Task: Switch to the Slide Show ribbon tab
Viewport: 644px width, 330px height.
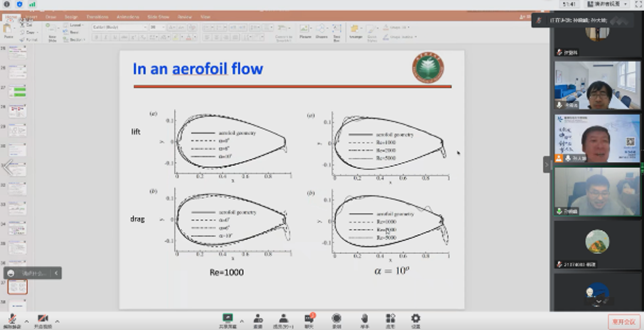Action: [158, 17]
